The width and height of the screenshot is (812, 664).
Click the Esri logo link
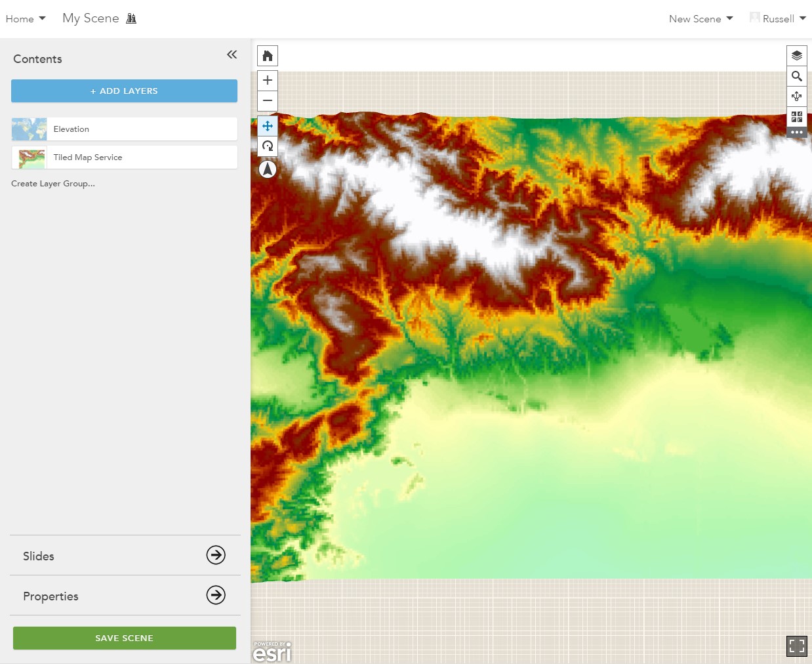coord(272,652)
